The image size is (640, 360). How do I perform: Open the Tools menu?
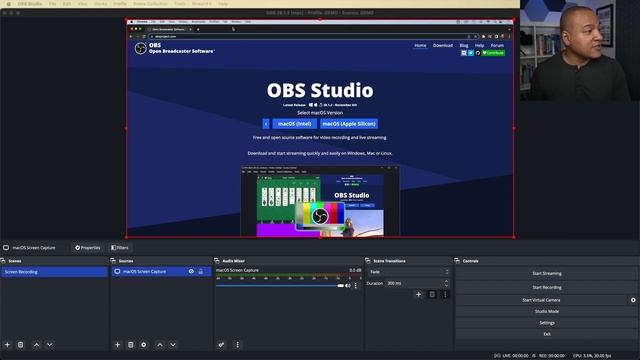point(180,4)
